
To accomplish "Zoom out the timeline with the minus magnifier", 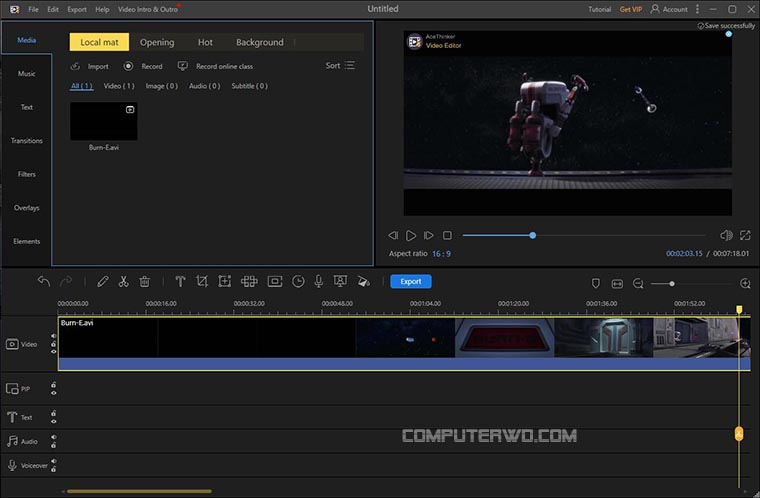I will point(638,284).
